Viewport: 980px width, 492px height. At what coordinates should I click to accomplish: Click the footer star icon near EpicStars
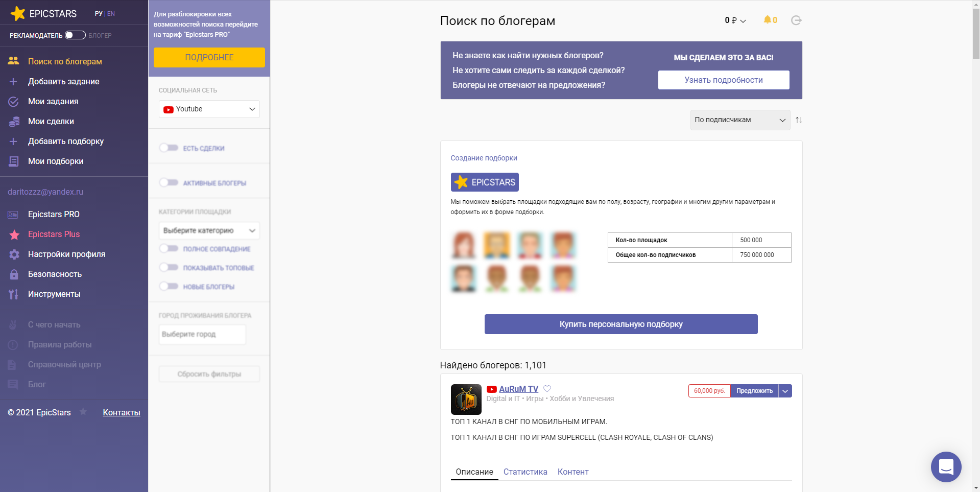coord(83,412)
